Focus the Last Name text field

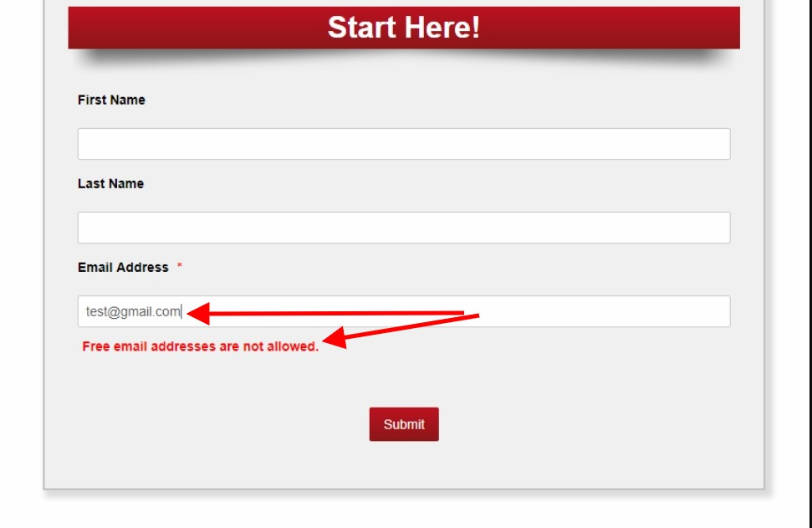click(404, 228)
